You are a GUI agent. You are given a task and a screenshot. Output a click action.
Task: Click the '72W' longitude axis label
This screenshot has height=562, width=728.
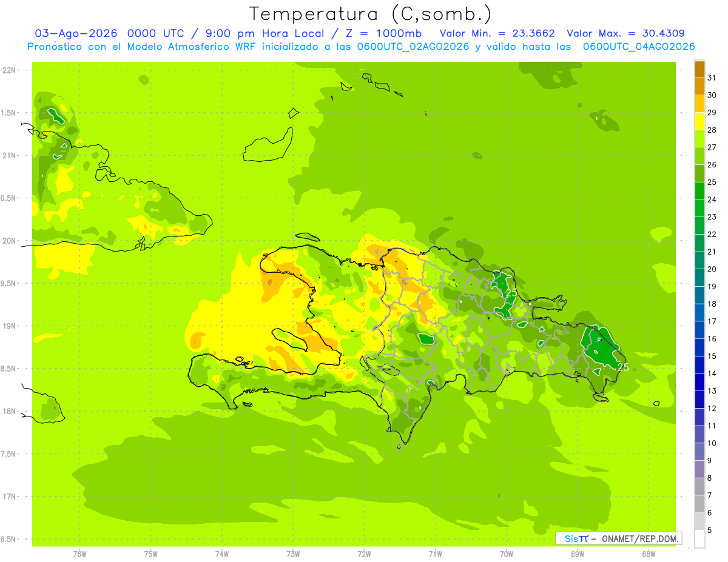[364, 554]
